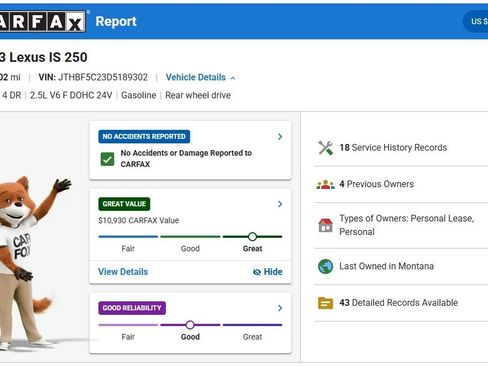Click No Accidents or Damage Reported text
The width and height of the screenshot is (488, 366).
(x=186, y=159)
